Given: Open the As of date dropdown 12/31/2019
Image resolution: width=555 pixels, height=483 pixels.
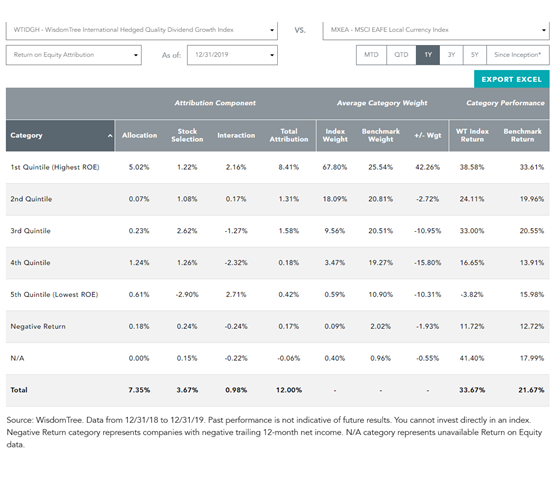Looking at the screenshot, I should click(232, 55).
